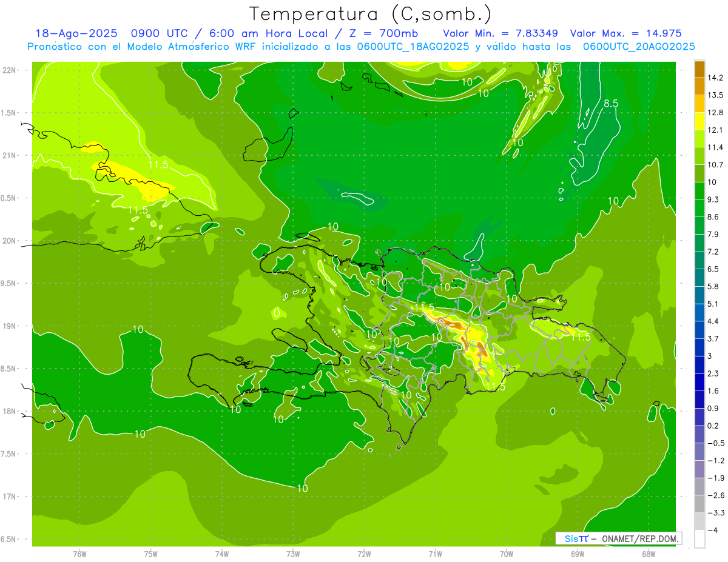Image resolution: width=728 pixels, height=562 pixels.
Task: Click the "75W" longitude axis label
Action: pyautogui.click(x=150, y=554)
